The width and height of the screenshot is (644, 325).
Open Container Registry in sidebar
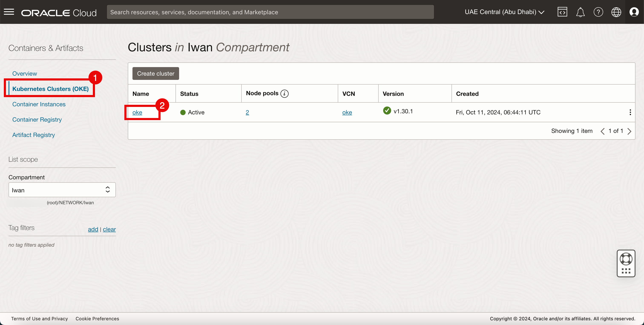37,119
